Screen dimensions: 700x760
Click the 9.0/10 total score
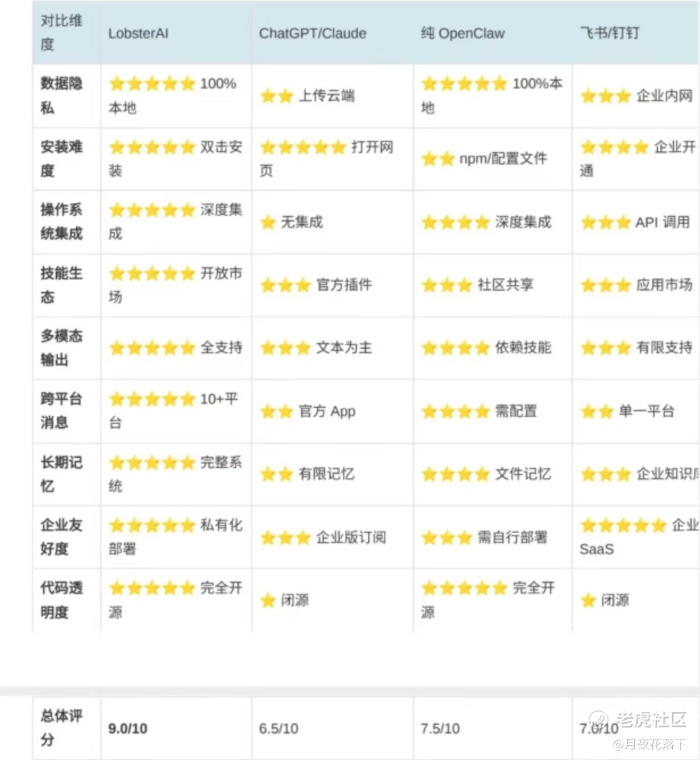128,728
